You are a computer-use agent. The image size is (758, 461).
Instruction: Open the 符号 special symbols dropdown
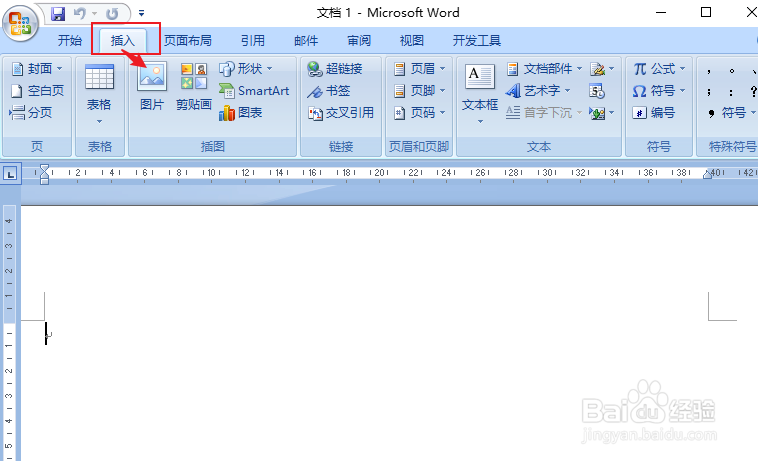point(732,113)
